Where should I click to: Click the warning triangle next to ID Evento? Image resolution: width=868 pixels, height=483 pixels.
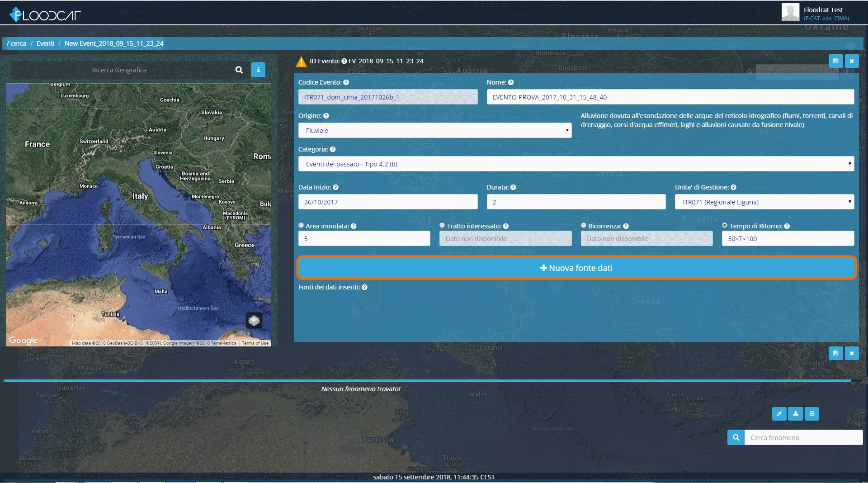[301, 62]
